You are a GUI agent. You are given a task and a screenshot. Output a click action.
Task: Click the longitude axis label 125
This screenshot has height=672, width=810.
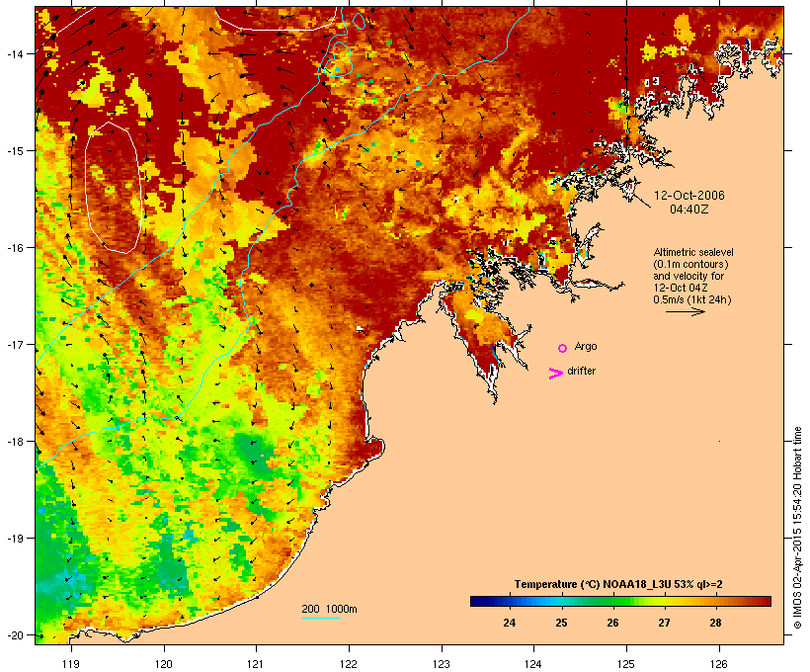(x=626, y=664)
